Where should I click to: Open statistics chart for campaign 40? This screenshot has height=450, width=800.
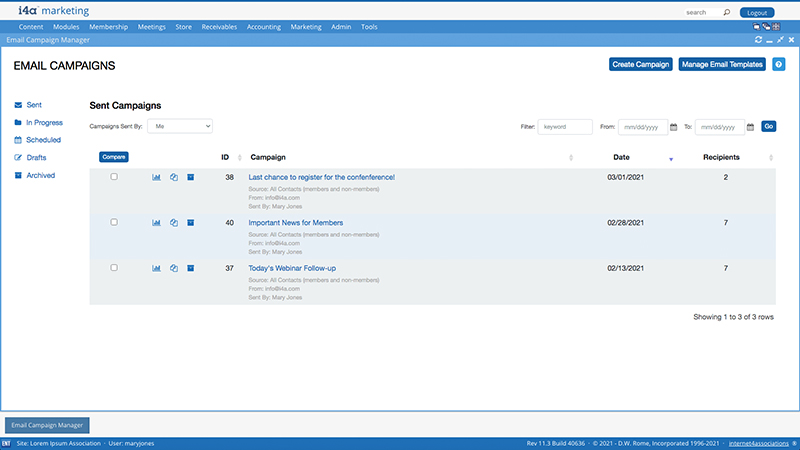click(156, 222)
